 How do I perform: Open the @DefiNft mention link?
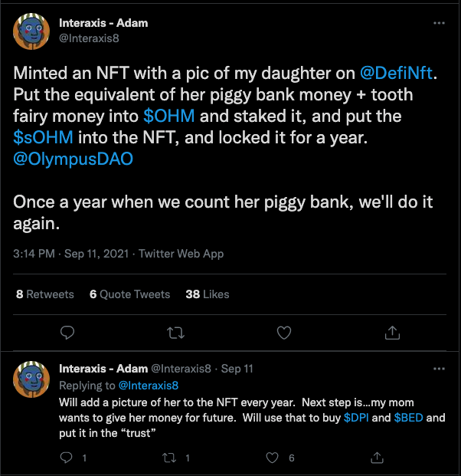pyautogui.click(x=396, y=73)
